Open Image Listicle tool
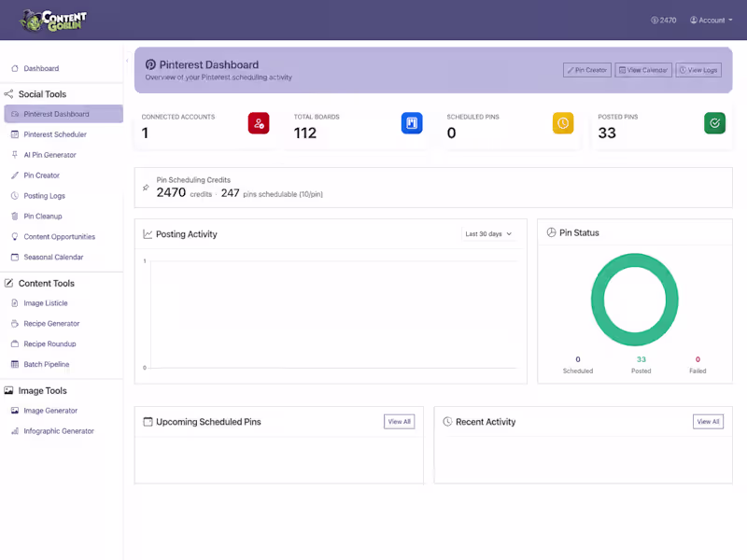 [x=46, y=302]
